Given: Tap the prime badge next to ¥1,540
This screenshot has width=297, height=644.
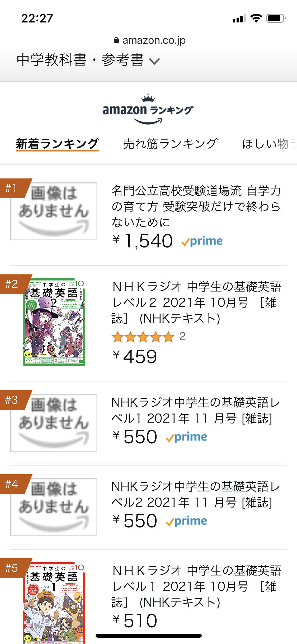Looking at the screenshot, I should point(202,241).
